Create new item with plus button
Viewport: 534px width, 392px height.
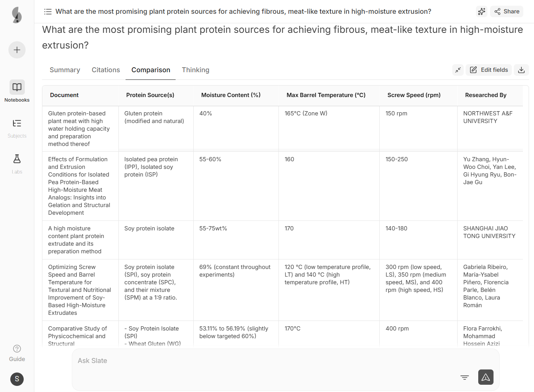[17, 50]
